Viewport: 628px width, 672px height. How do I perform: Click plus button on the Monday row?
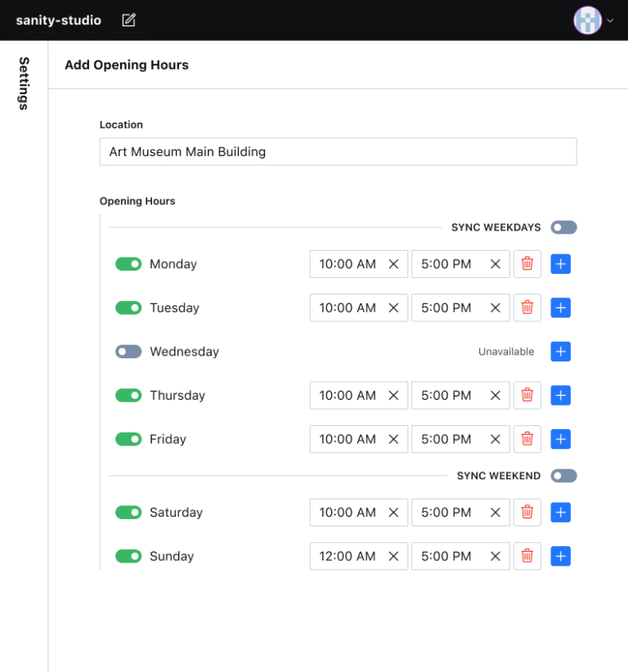560,264
